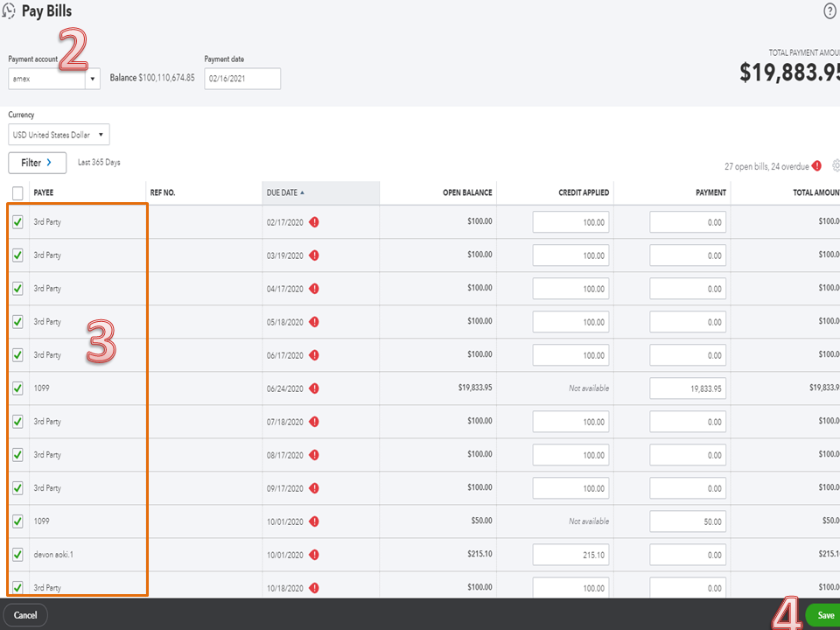
Task: Click overdue warning icon for 10/18/2020
Action: tap(314, 588)
